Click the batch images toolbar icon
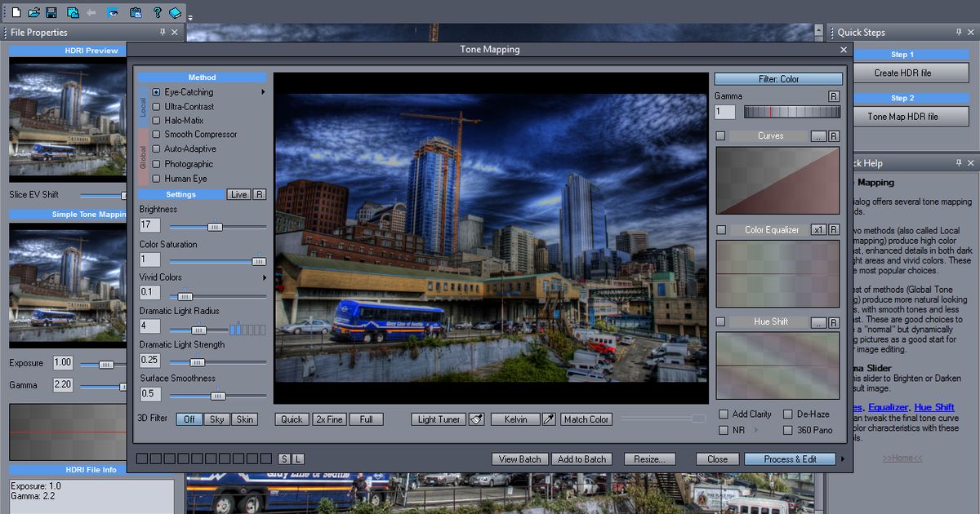The height and width of the screenshot is (514, 980). [73, 12]
